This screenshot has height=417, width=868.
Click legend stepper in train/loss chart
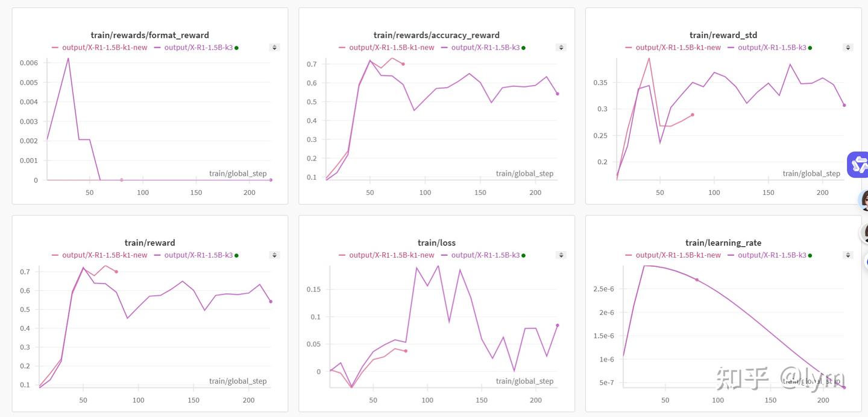click(x=561, y=255)
